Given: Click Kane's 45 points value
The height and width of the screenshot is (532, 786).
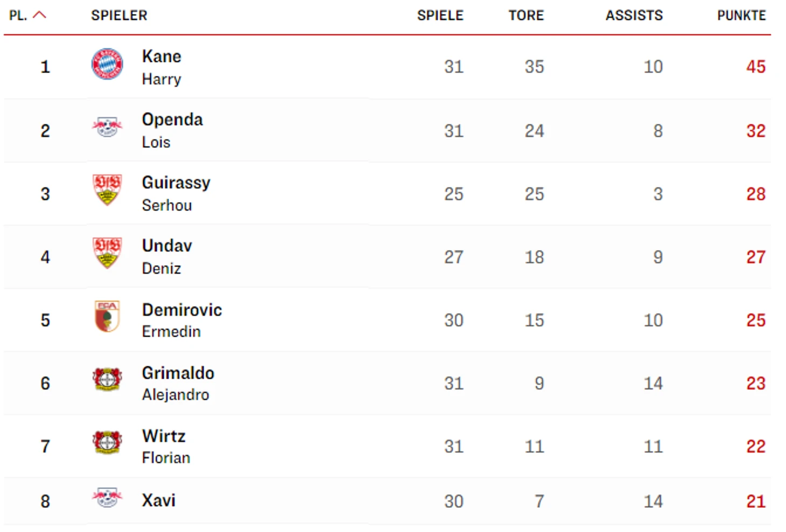Looking at the screenshot, I should tap(756, 67).
